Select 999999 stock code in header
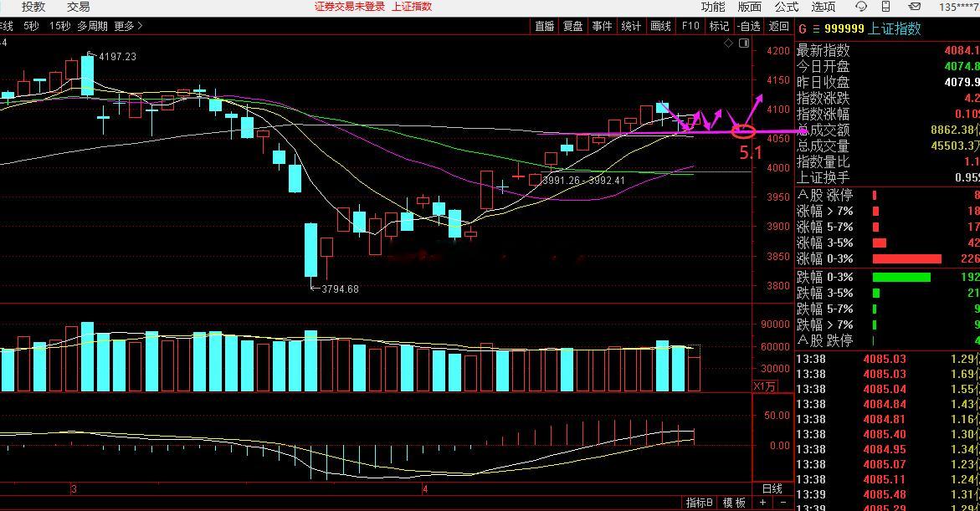 pyautogui.click(x=844, y=28)
